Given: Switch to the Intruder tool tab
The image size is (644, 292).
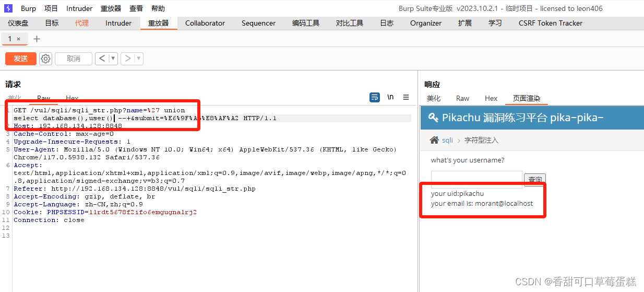Looking at the screenshot, I should coord(118,23).
